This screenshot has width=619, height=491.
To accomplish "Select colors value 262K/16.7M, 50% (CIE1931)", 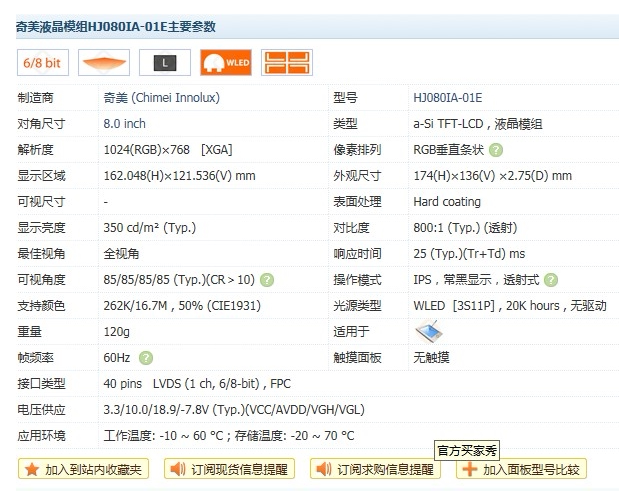I will coord(182,305).
